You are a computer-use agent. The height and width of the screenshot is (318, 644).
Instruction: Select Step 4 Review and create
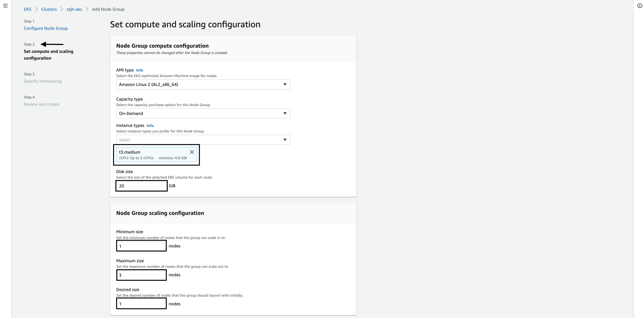click(x=42, y=104)
